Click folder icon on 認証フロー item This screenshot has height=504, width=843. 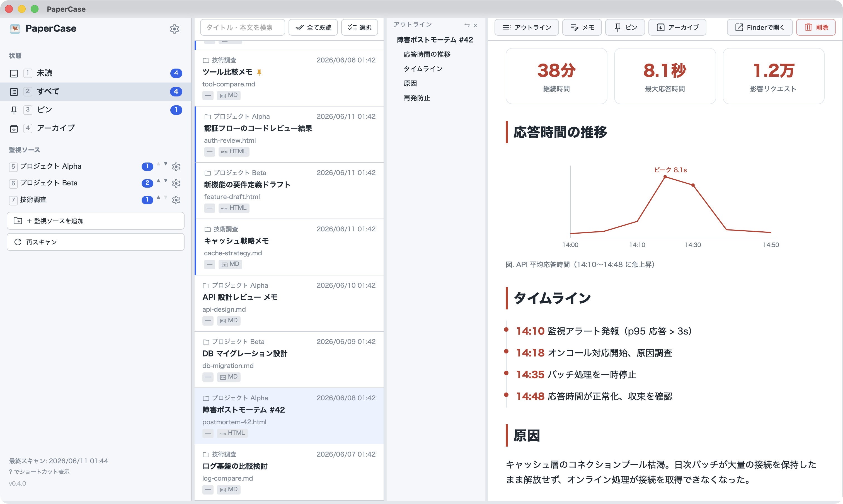pos(207,117)
